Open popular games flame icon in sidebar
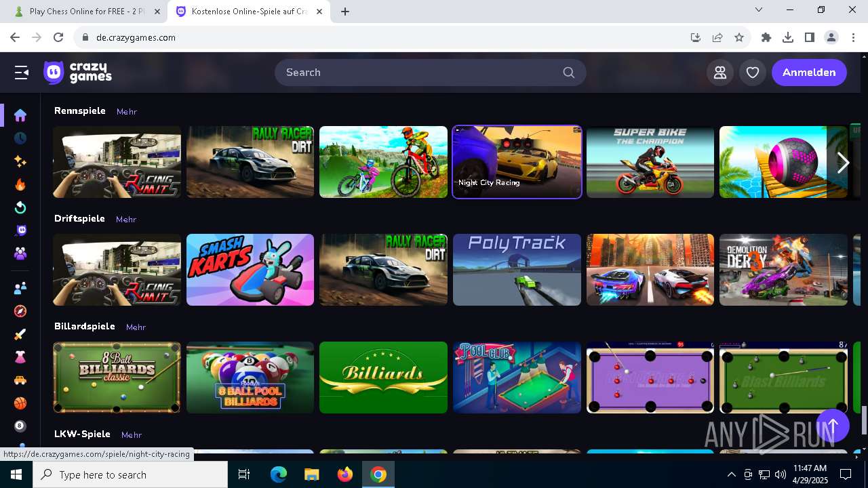Viewport: 868px width, 488px height. tap(20, 184)
